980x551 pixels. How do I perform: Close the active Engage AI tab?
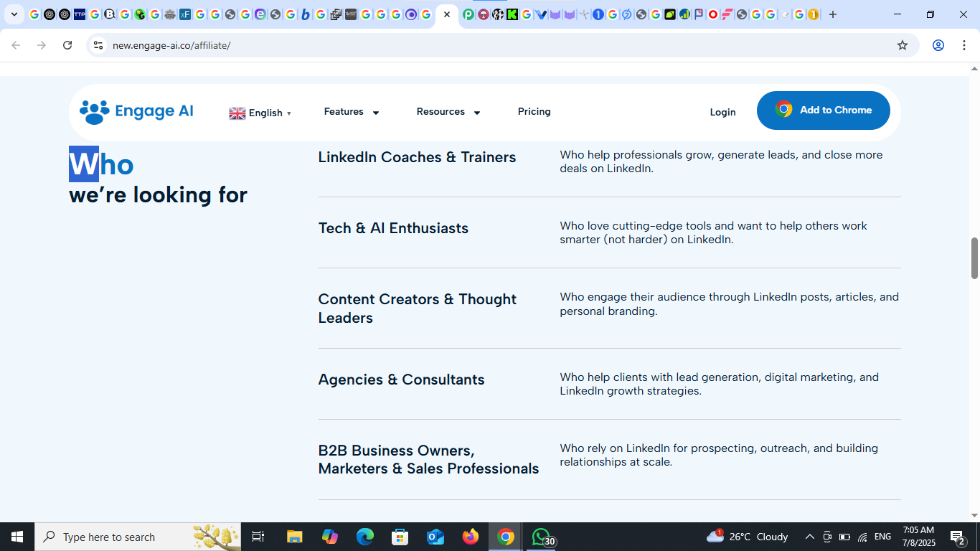447,14
